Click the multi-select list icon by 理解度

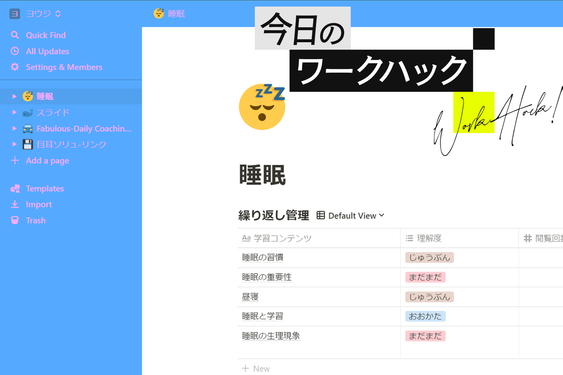[409, 238]
